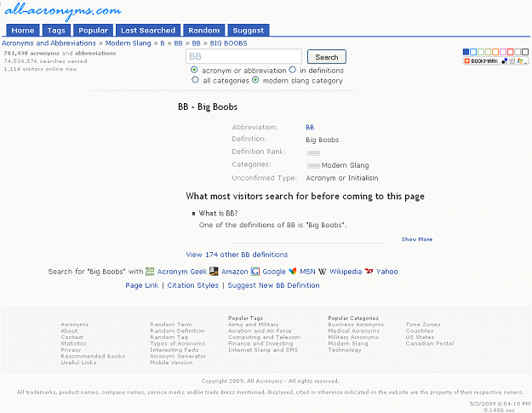Image resolution: width=532 pixels, height=413 pixels.
Task: Open the Page Link link
Action: tap(142, 285)
